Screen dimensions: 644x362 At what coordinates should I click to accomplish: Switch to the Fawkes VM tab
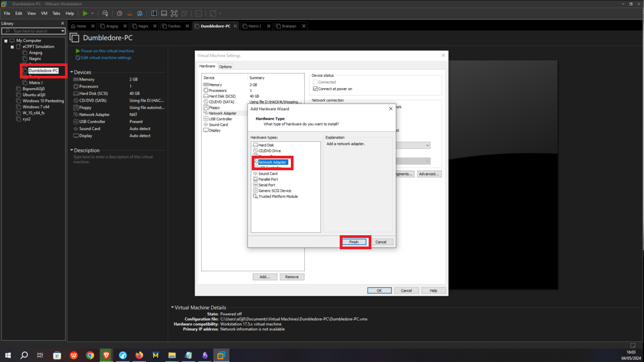pyautogui.click(x=174, y=26)
